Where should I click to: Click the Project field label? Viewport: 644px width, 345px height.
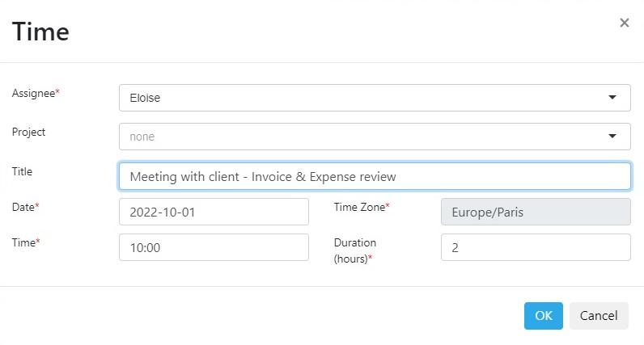coord(28,132)
